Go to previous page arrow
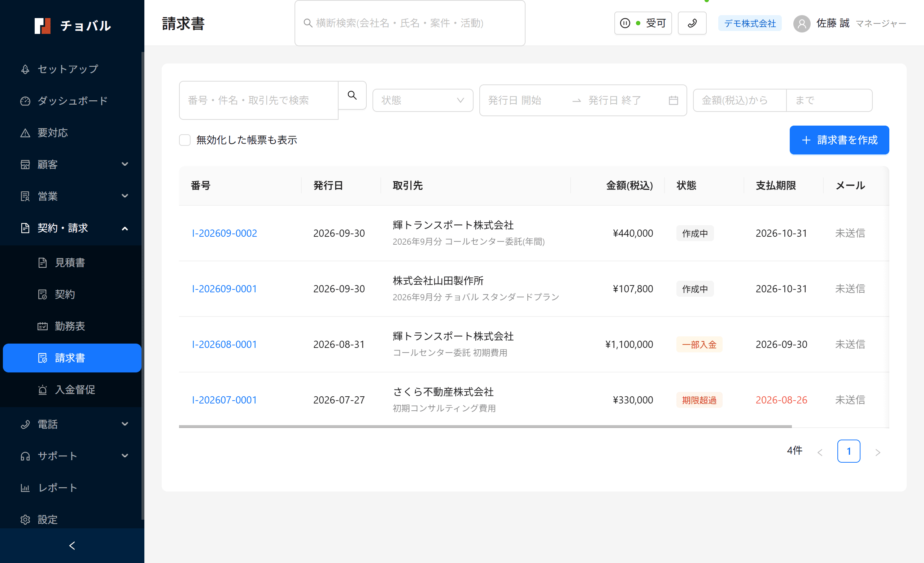The image size is (924, 563). point(820,452)
